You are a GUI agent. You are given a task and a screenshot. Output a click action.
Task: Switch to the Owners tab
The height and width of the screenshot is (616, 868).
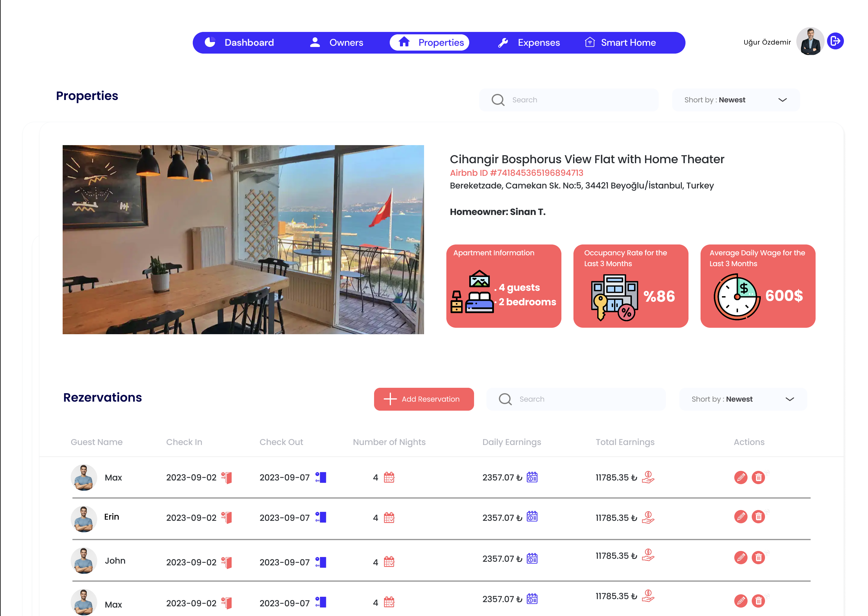pyautogui.click(x=336, y=42)
